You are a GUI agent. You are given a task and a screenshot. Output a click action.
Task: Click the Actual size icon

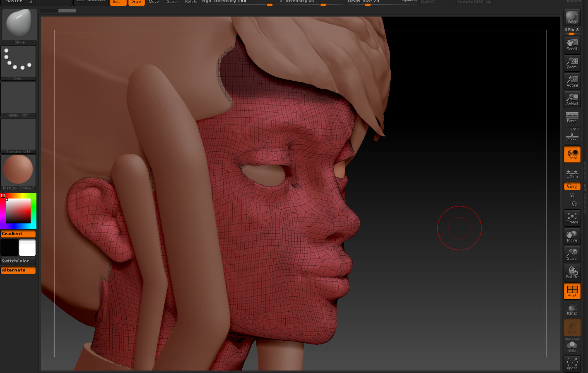[x=572, y=81]
